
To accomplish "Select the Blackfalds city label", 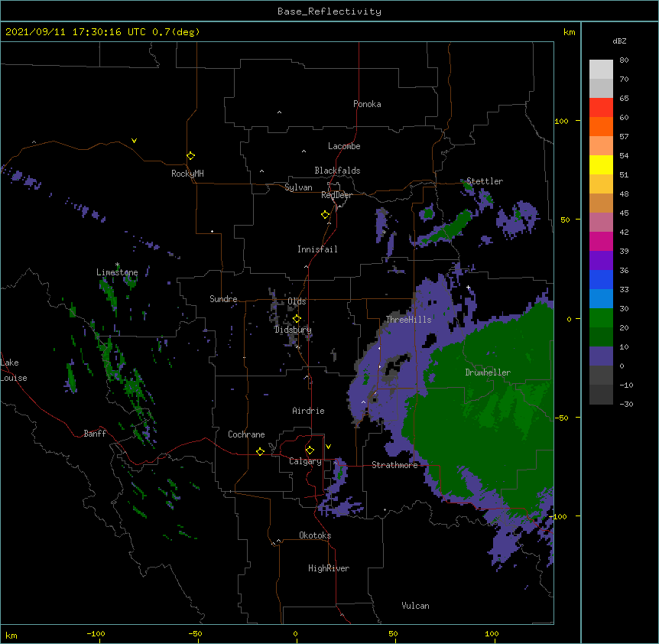I will [x=337, y=171].
